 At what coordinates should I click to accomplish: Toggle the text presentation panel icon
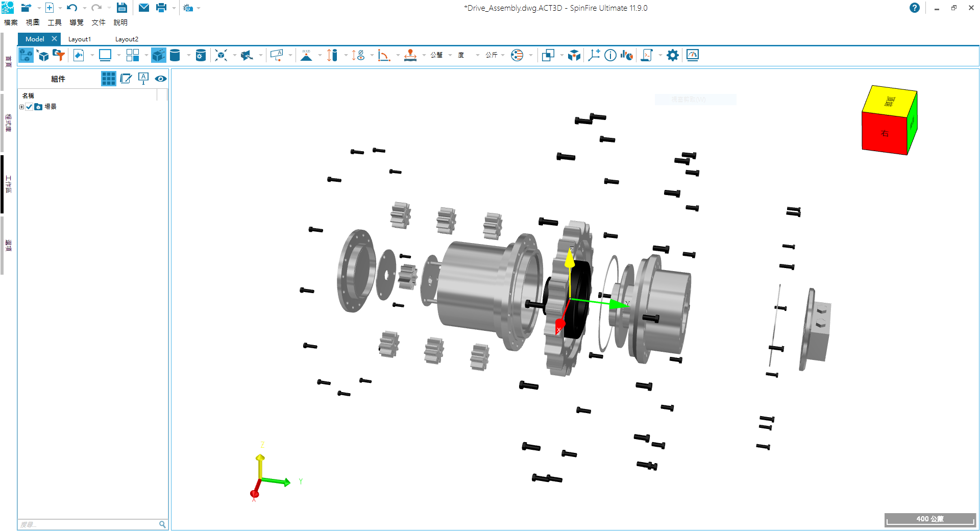pos(143,79)
